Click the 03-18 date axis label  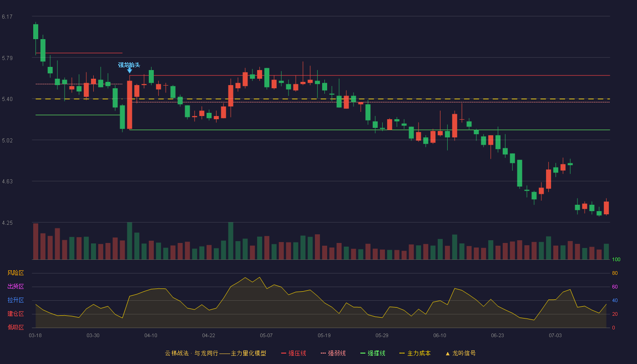click(x=35, y=335)
